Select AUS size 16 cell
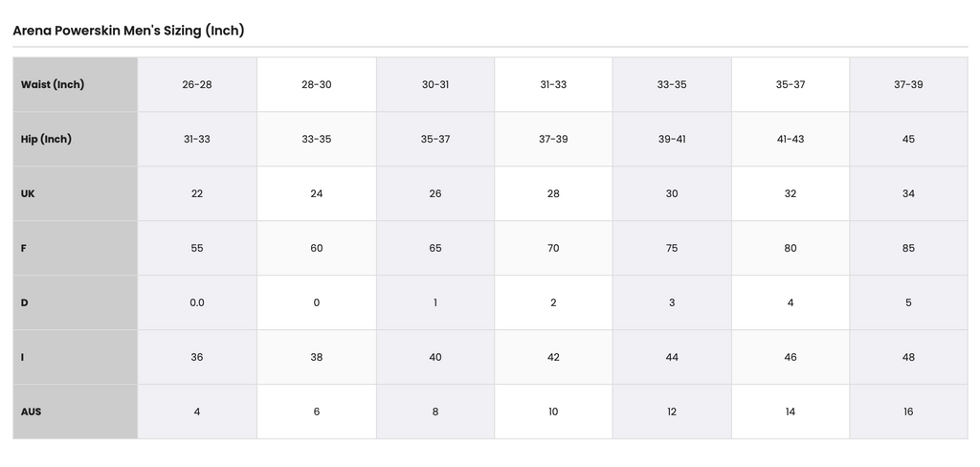 pos(908,411)
